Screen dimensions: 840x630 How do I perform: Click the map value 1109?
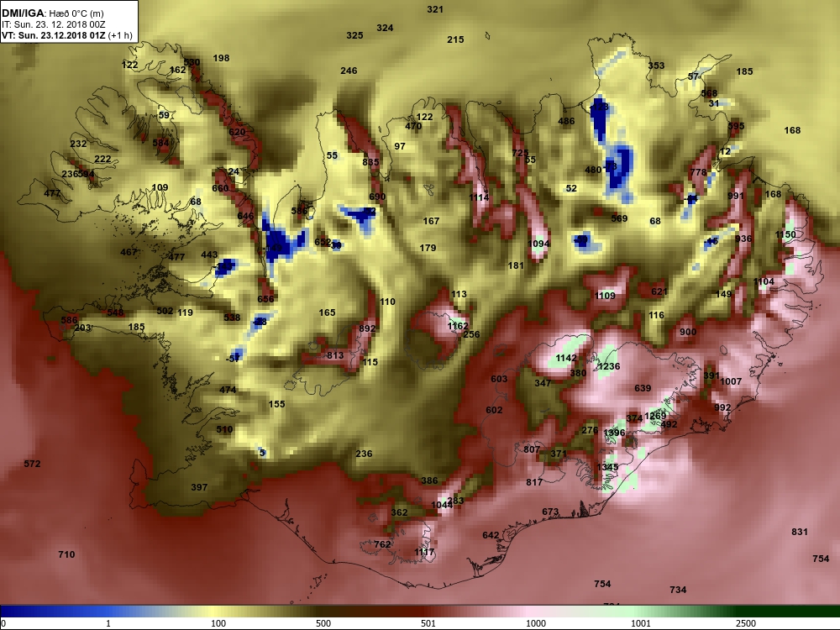pyautogui.click(x=605, y=296)
